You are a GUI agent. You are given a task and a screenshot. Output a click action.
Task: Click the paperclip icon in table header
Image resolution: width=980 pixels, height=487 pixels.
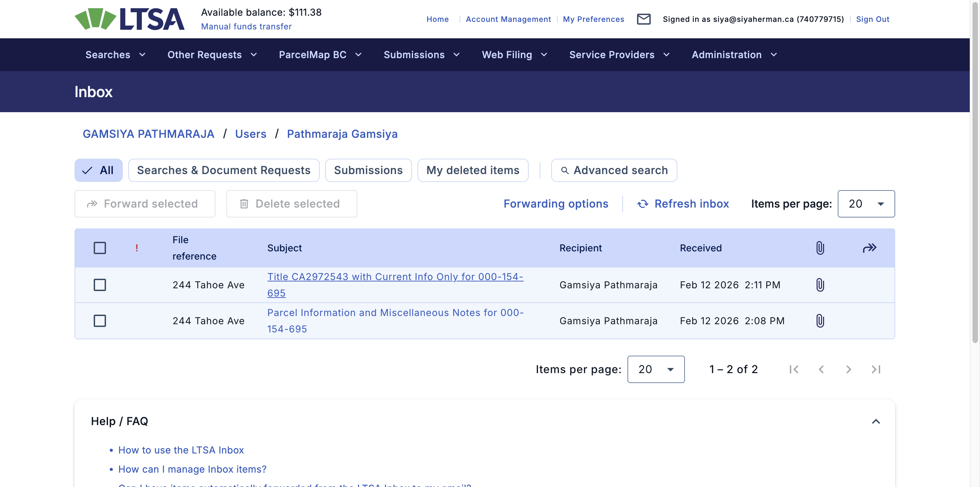[x=820, y=248]
